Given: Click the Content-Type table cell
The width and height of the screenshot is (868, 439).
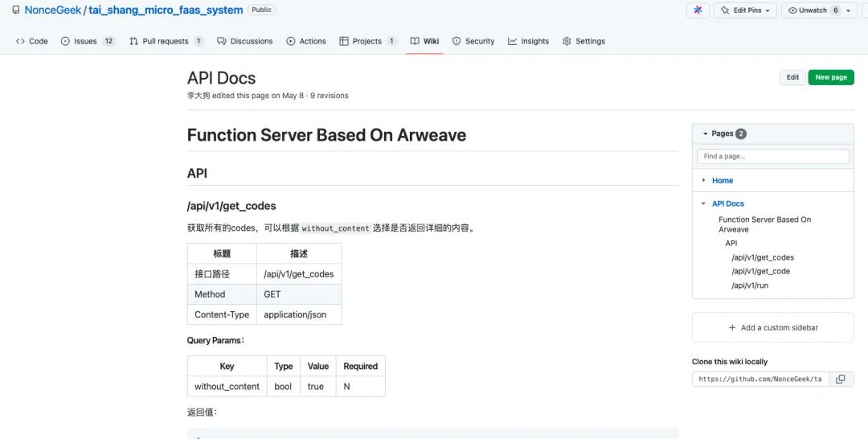Looking at the screenshot, I should (x=222, y=314).
